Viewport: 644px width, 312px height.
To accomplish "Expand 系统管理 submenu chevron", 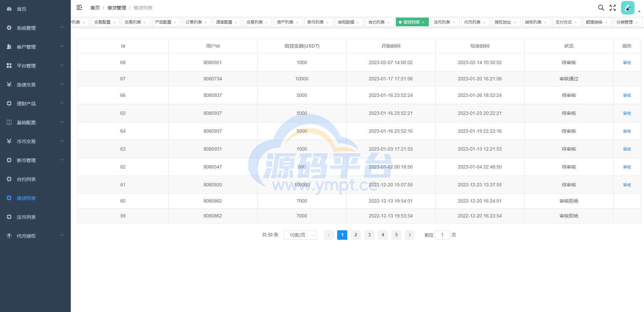I will 62,28.
